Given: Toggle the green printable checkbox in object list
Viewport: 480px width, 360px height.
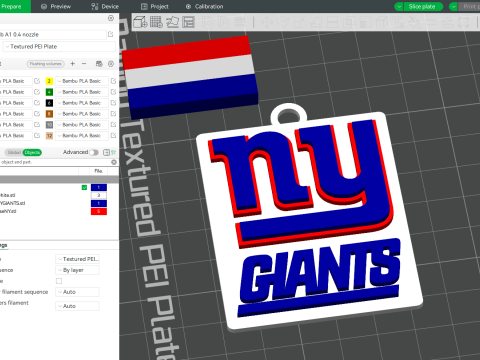Looking at the screenshot, I should (x=84, y=188).
